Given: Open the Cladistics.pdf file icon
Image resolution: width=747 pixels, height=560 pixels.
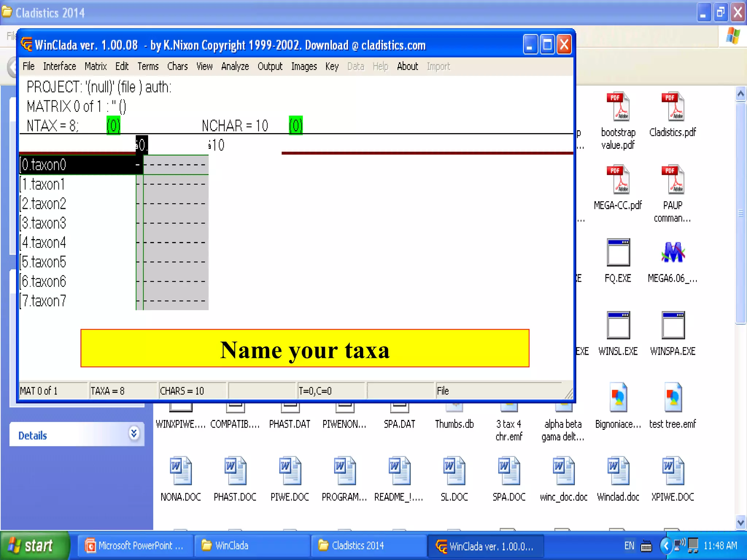Looking at the screenshot, I should (673, 106).
